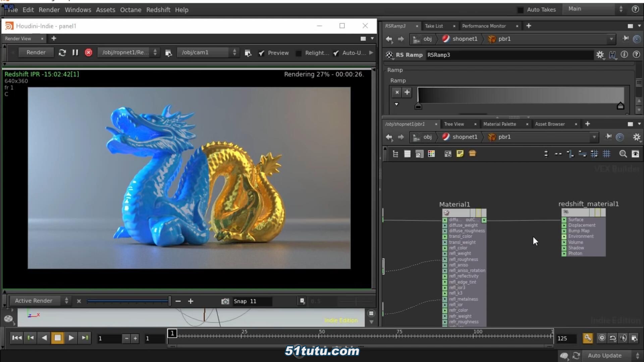Open the Auto Update mode dropdown
This screenshot has width=644, height=362.
tap(612, 356)
